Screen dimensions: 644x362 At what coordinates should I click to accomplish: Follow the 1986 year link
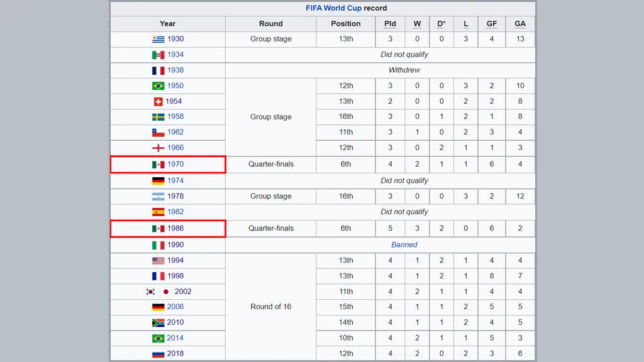point(175,229)
